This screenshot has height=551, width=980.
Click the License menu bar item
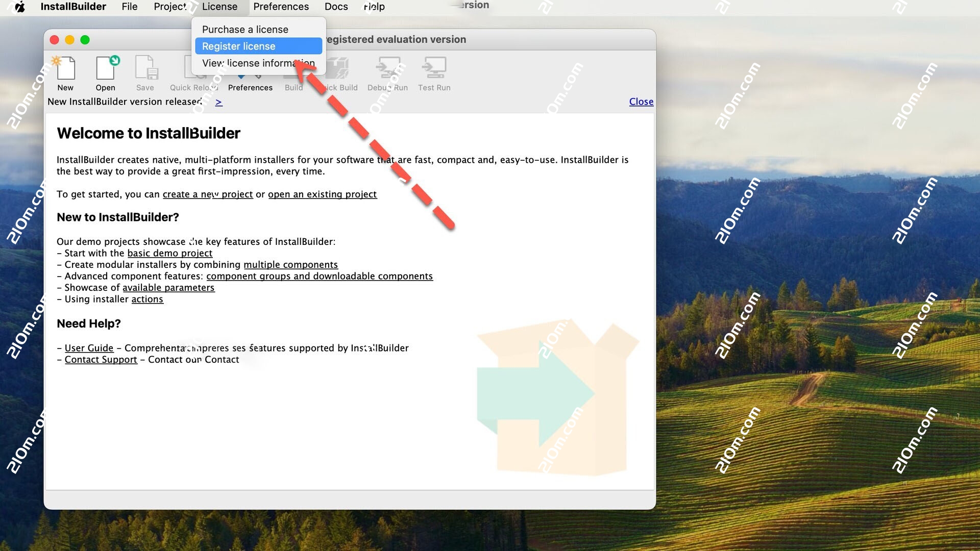219,7
